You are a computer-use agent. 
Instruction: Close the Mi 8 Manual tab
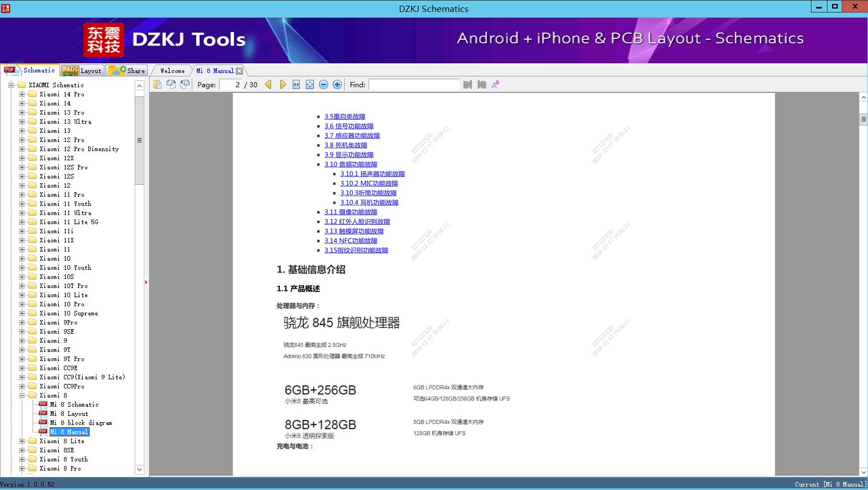tap(240, 71)
